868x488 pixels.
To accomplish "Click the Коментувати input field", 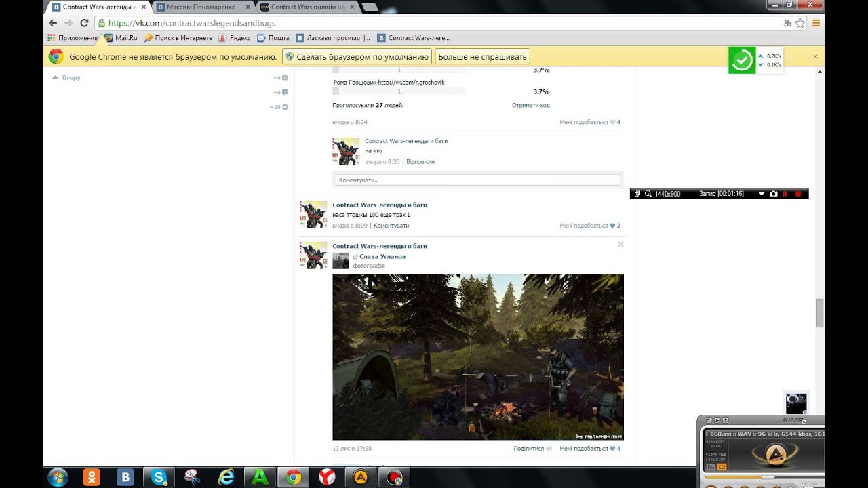I will [x=478, y=180].
